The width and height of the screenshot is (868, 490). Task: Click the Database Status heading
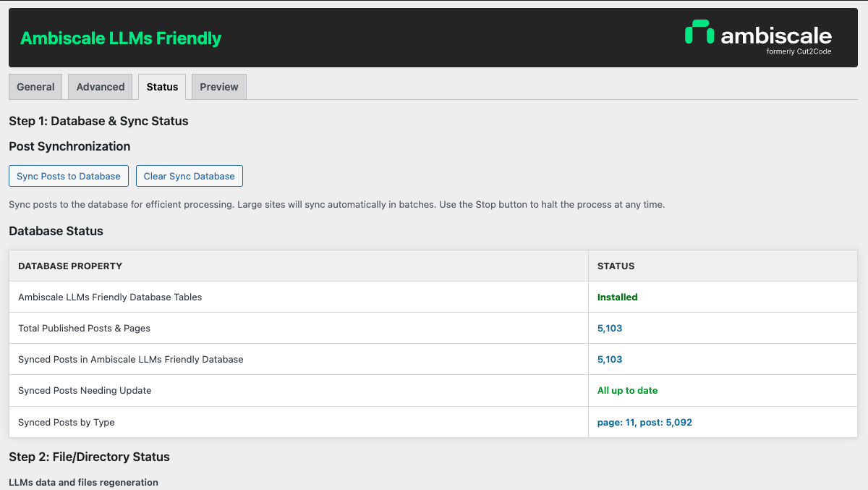coord(56,231)
